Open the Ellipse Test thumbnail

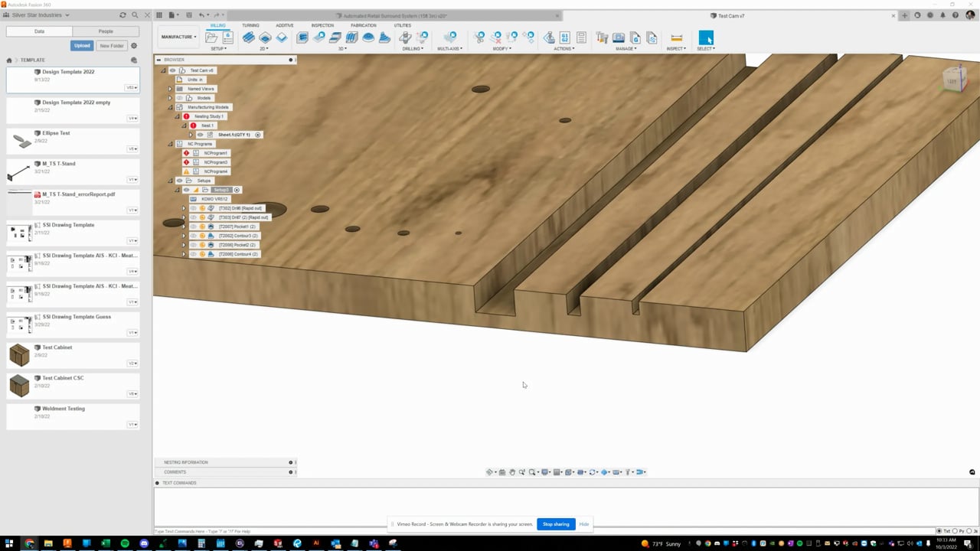click(x=22, y=142)
